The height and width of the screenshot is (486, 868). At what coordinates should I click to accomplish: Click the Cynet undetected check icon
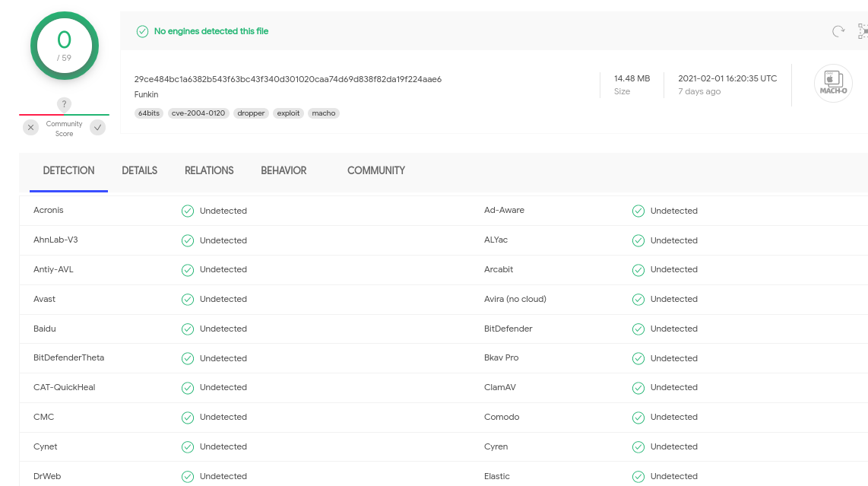188,447
